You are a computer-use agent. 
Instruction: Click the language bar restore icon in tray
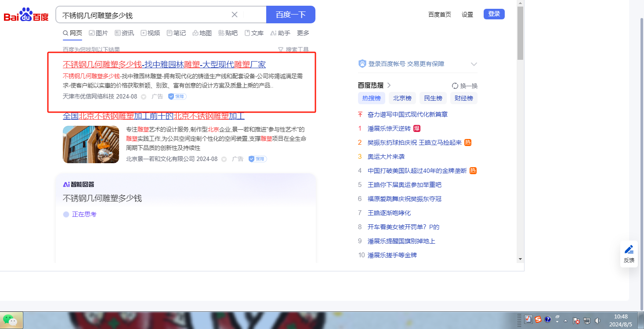click(x=557, y=317)
